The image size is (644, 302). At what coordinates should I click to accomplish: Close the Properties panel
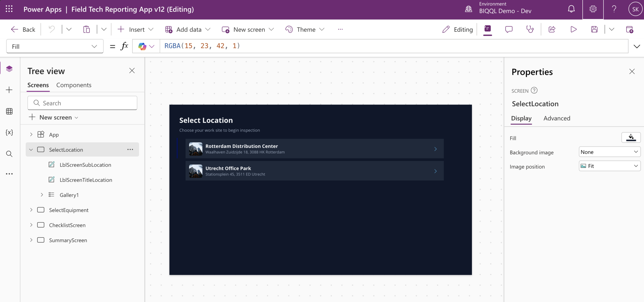pos(632,72)
